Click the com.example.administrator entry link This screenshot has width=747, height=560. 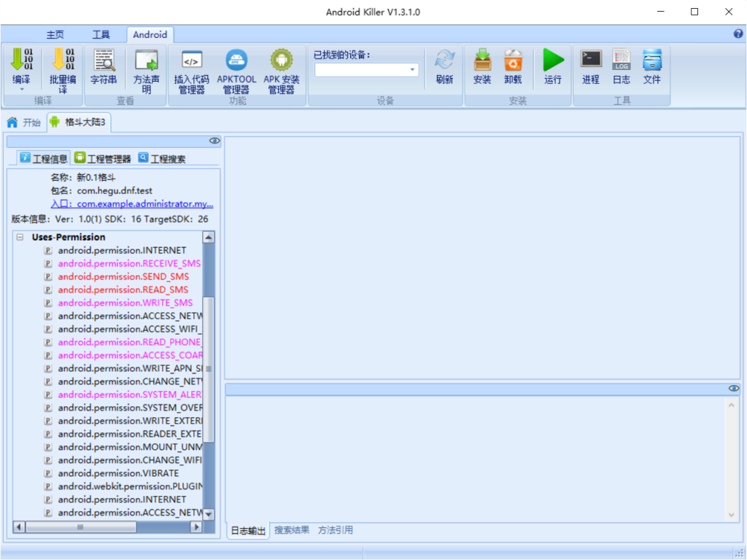[145, 204]
